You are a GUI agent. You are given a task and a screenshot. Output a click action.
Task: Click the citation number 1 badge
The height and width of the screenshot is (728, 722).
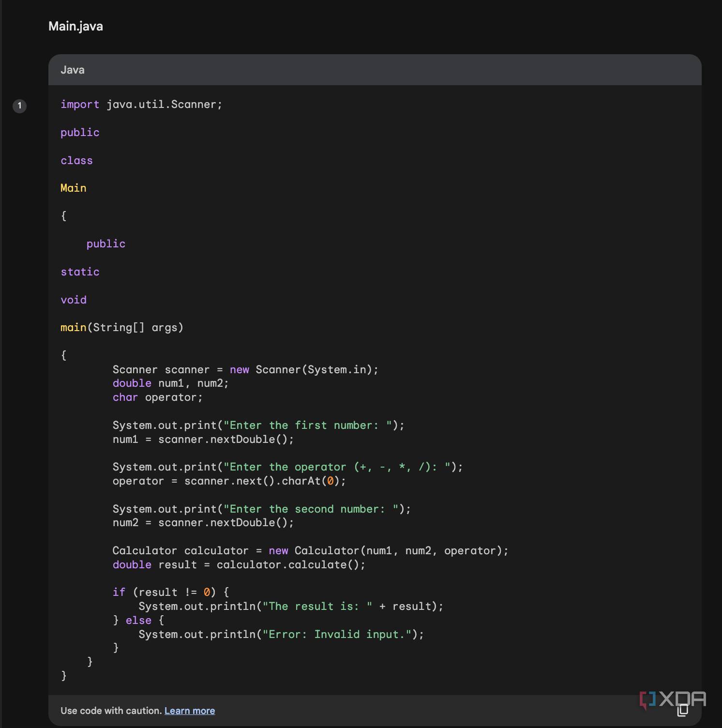pyautogui.click(x=19, y=106)
